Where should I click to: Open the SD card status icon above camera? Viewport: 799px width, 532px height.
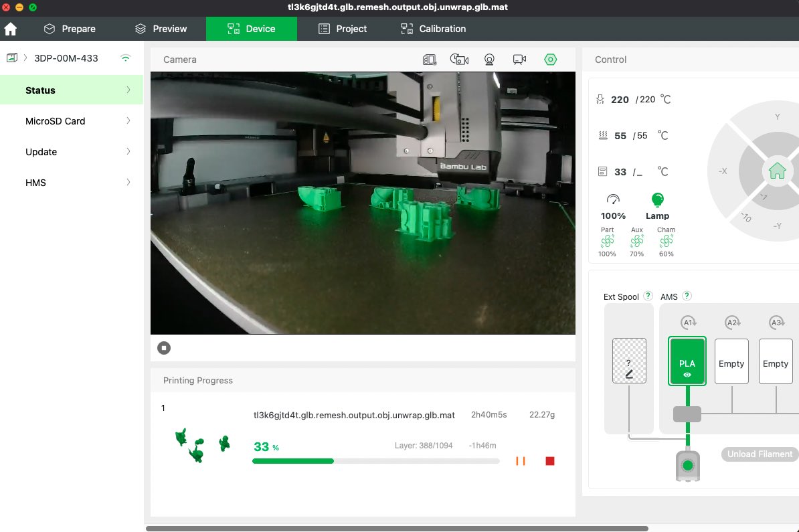point(430,60)
